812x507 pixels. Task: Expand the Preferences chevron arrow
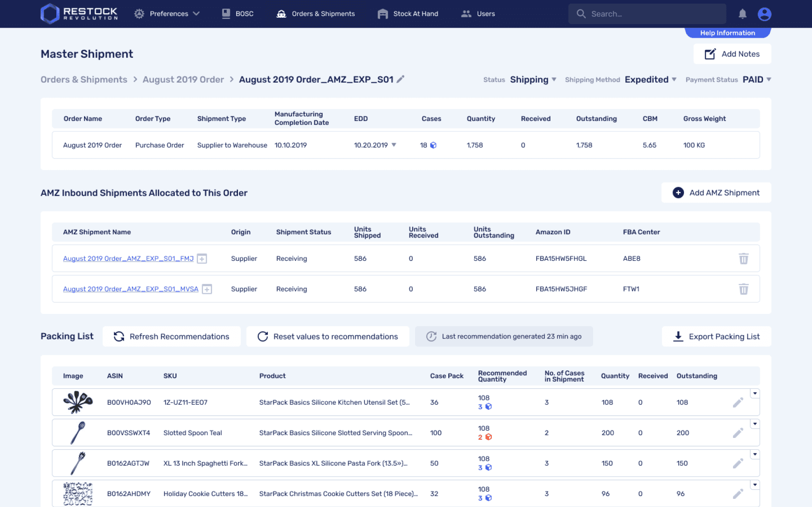coord(196,14)
